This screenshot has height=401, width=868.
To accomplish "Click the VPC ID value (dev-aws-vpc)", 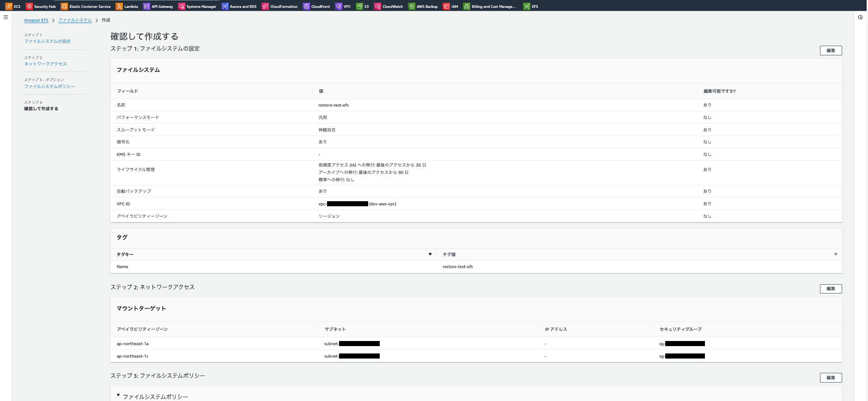I will (x=357, y=204).
